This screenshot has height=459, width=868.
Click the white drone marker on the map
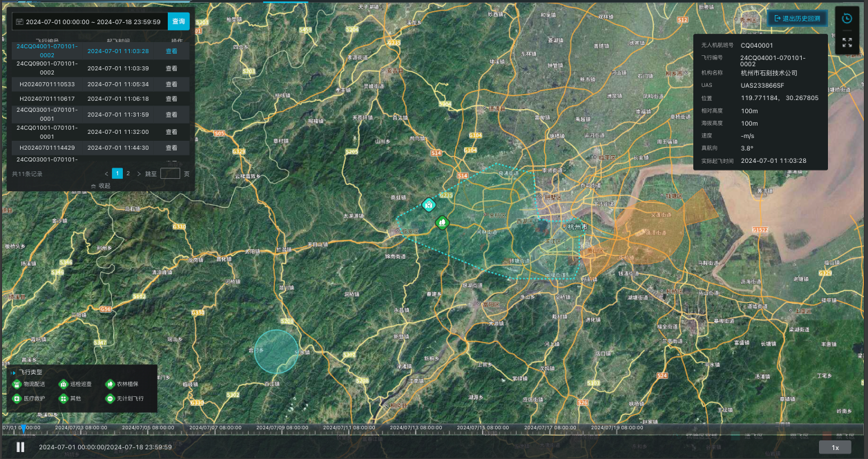[429, 204]
